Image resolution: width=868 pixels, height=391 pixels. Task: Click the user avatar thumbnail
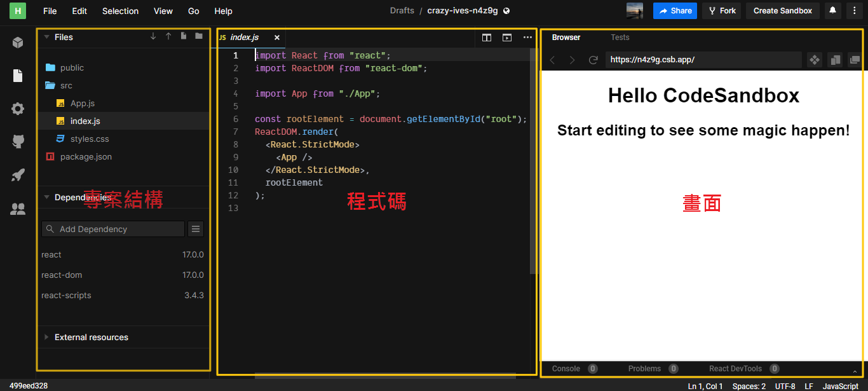click(635, 11)
